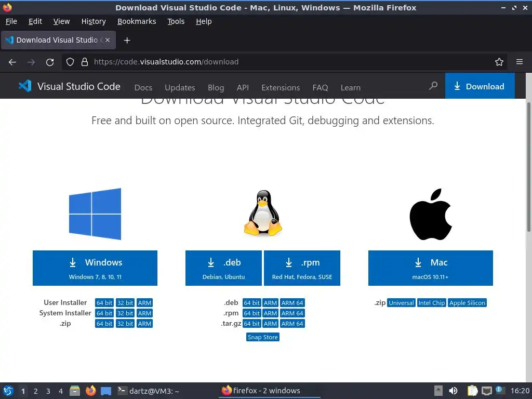The width and height of the screenshot is (532, 399).
Task: Click the shield tracking protection icon
Action: pos(70,62)
